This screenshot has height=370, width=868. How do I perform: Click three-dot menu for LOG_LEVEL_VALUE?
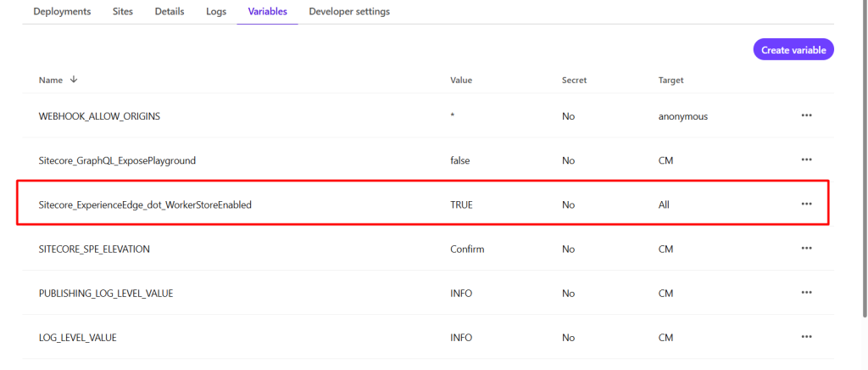pos(806,337)
